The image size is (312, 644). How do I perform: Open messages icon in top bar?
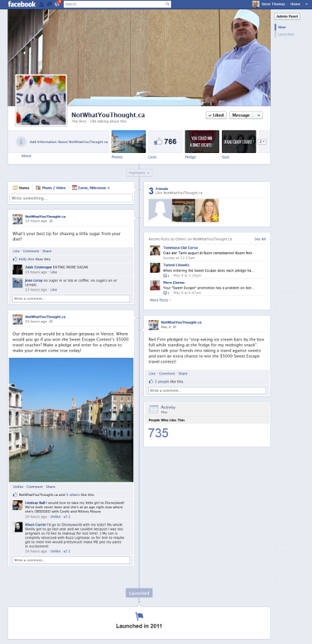pyautogui.click(x=50, y=4)
